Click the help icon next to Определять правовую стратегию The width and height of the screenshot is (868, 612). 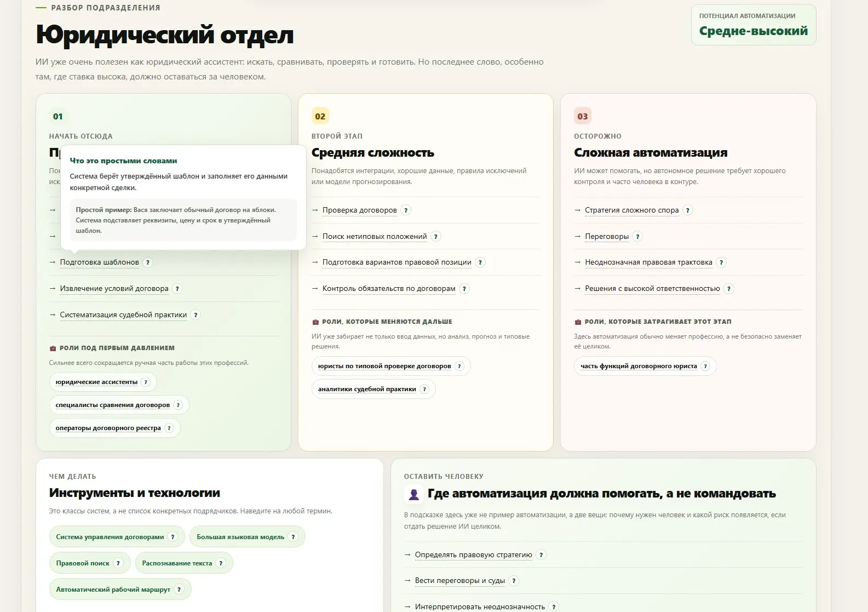click(x=541, y=555)
